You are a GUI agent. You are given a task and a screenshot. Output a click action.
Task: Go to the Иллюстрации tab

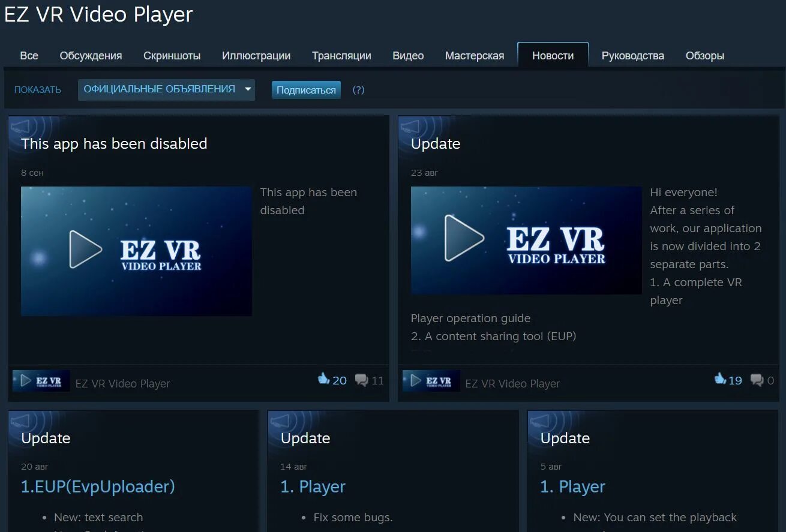pos(256,56)
